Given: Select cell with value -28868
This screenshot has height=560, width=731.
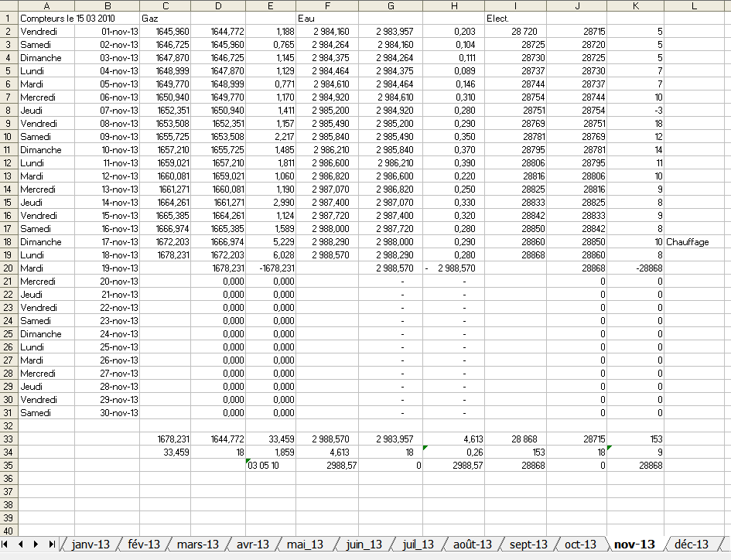Looking at the screenshot, I should [x=635, y=268].
